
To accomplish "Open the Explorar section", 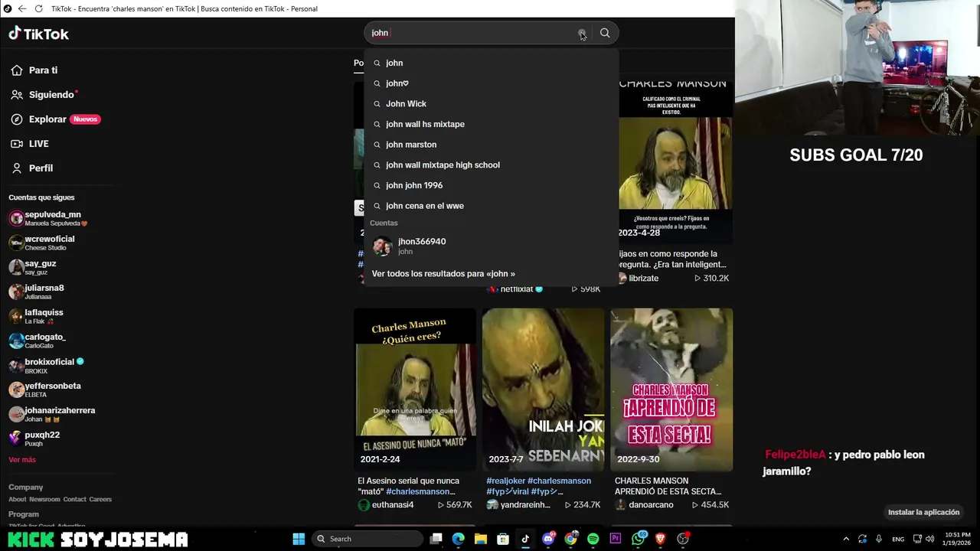I will pyautogui.click(x=47, y=119).
